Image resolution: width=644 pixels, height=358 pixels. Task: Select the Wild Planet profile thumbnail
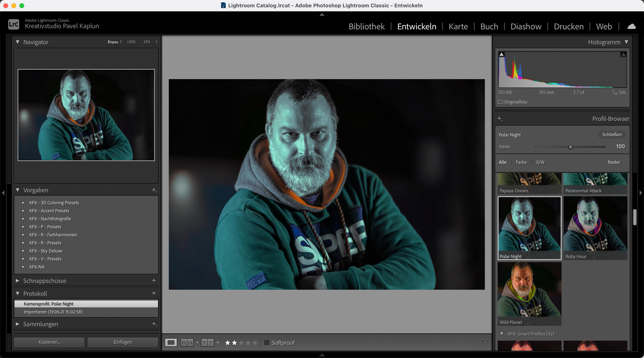(530, 294)
